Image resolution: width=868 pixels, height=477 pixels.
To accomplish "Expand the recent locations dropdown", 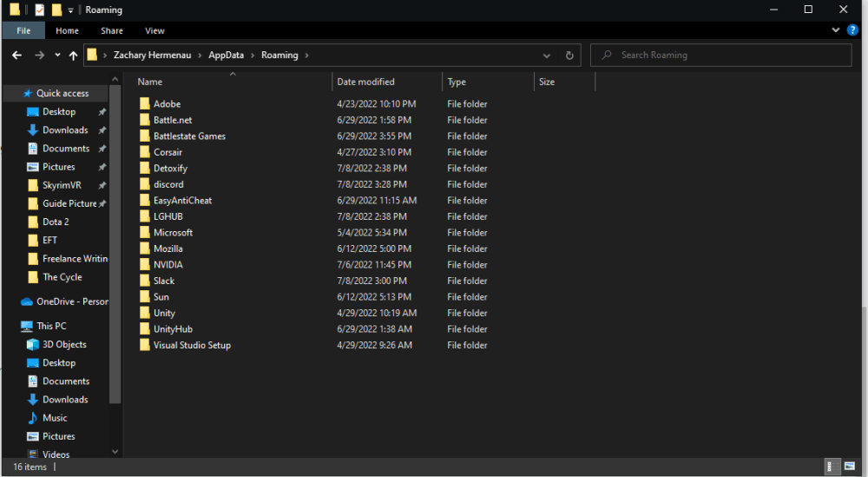I will [57, 55].
